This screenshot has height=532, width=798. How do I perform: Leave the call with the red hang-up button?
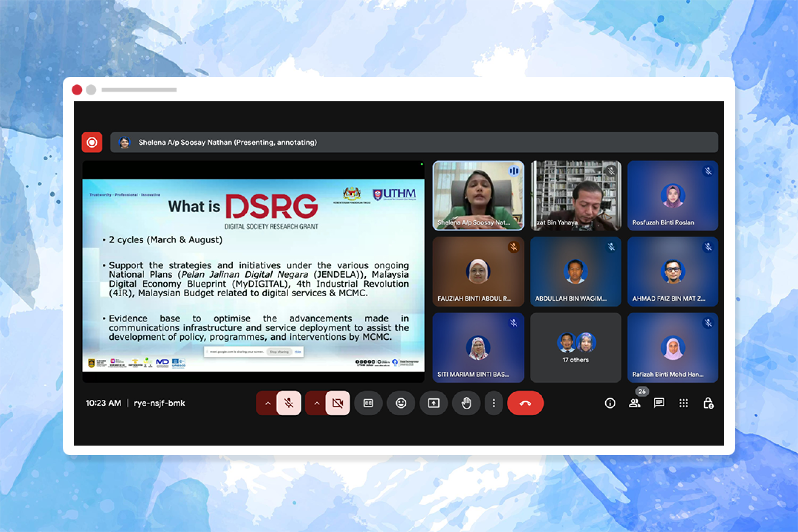[x=525, y=403]
